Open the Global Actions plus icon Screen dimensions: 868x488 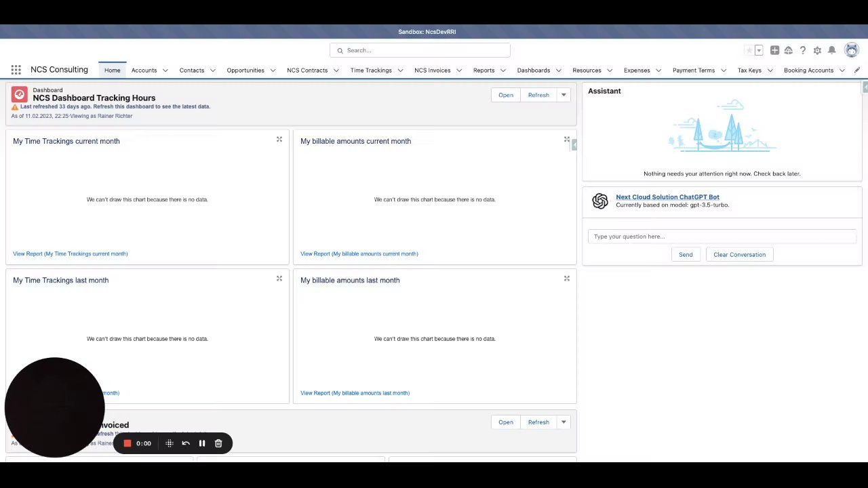pos(774,50)
